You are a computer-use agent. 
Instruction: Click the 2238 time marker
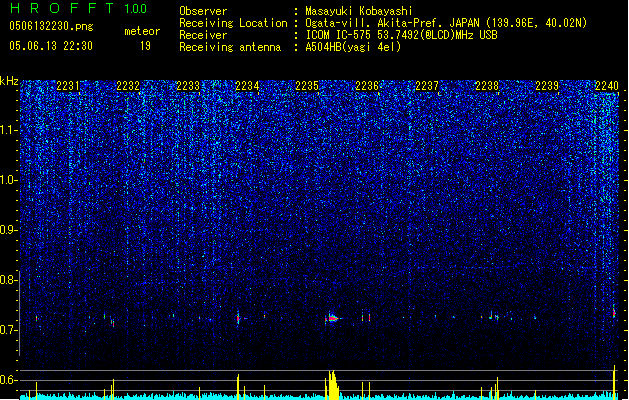point(487,85)
